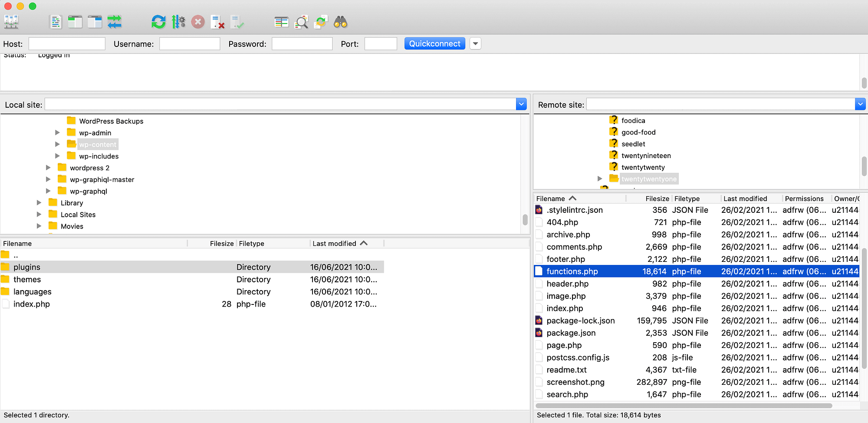
Task: Toggle the local directory tree icon
Action: tap(75, 22)
